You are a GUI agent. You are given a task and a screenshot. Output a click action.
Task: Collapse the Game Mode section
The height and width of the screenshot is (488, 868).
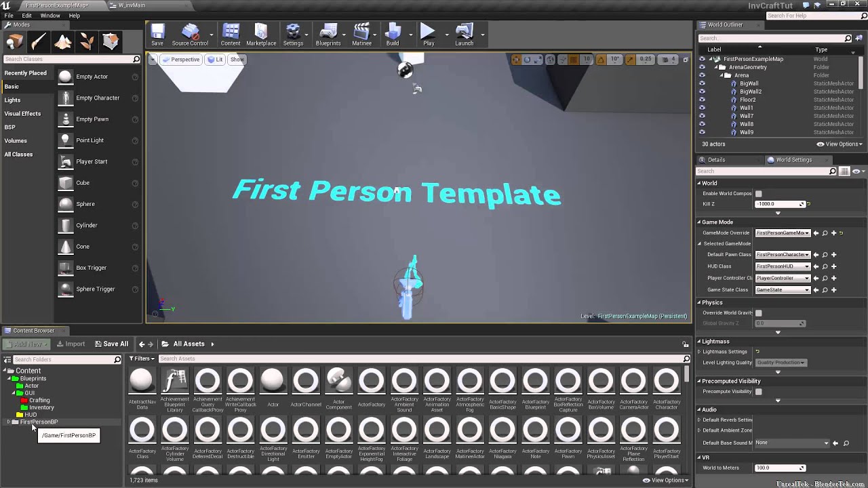[699, 222]
